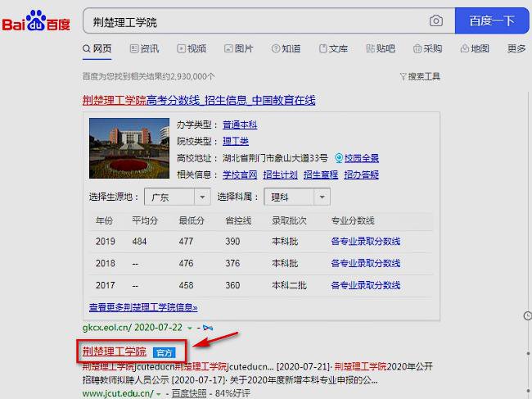Switch to 贴吧 tab
The height and width of the screenshot is (399, 532).
[x=381, y=49]
